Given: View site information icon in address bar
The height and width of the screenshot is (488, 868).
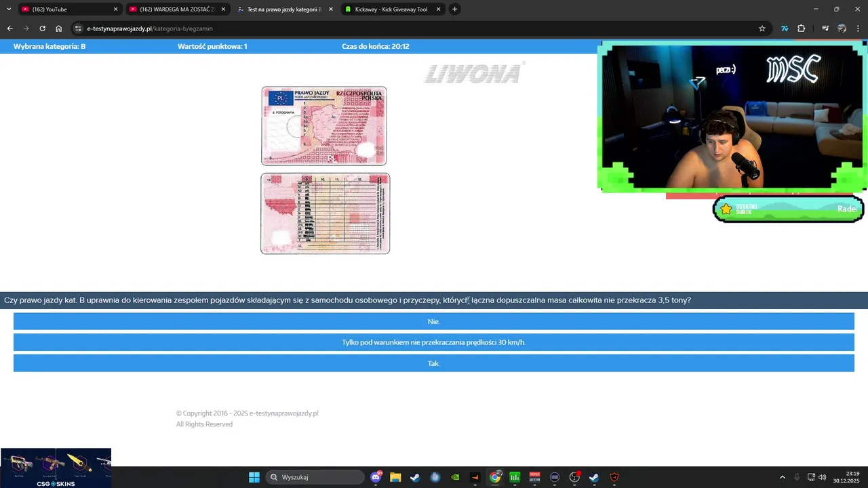Looking at the screenshot, I should coord(78,28).
